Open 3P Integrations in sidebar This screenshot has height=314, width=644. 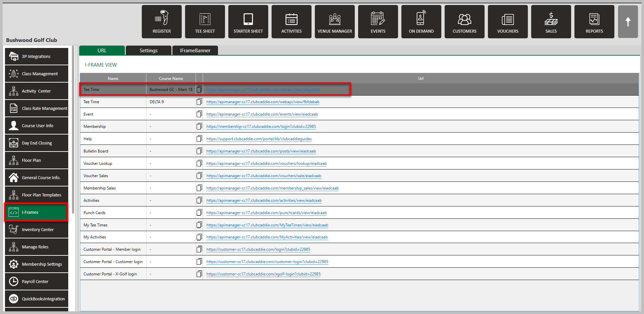coord(37,56)
